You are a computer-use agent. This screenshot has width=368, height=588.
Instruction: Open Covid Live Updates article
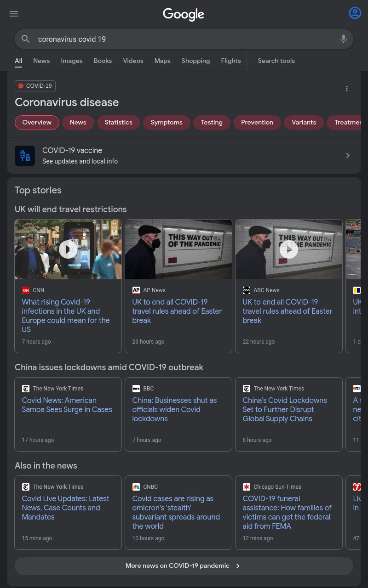(x=66, y=508)
